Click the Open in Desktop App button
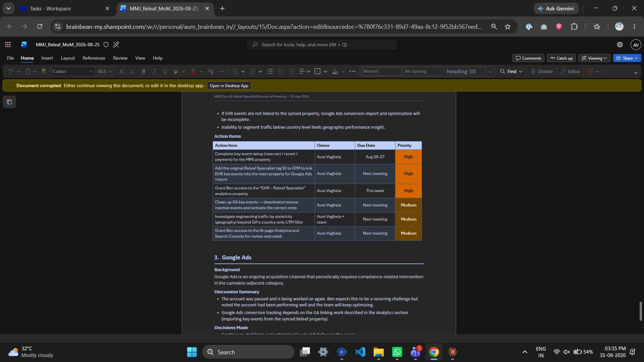This screenshot has height=362, width=644. (229, 86)
